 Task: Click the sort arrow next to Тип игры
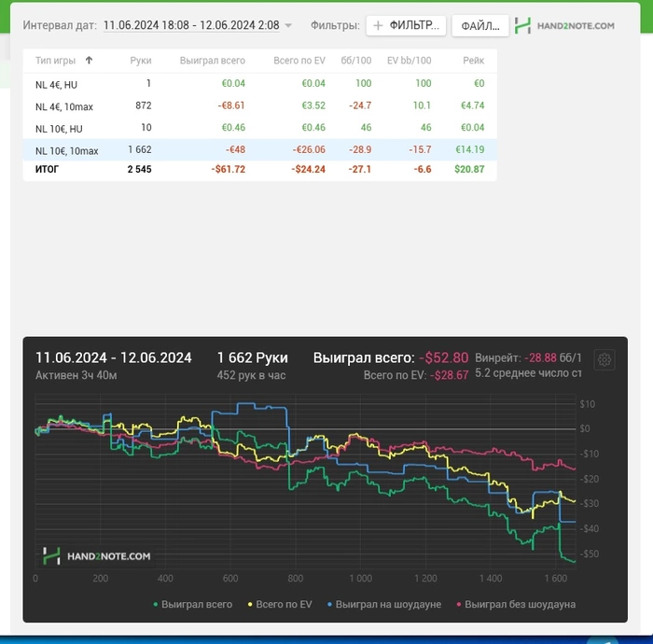[89, 61]
